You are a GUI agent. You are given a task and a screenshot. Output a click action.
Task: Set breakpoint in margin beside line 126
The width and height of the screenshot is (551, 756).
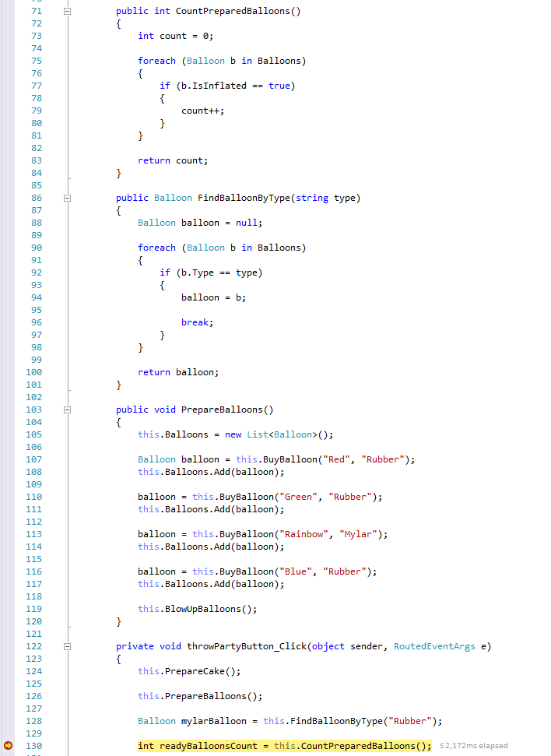pos(9,696)
